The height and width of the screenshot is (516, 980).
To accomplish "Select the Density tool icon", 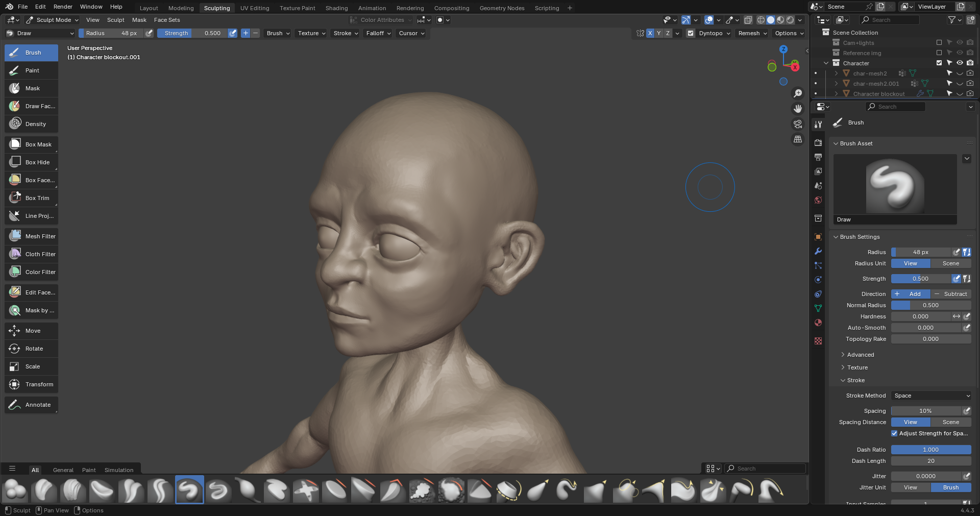I will point(16,124).
